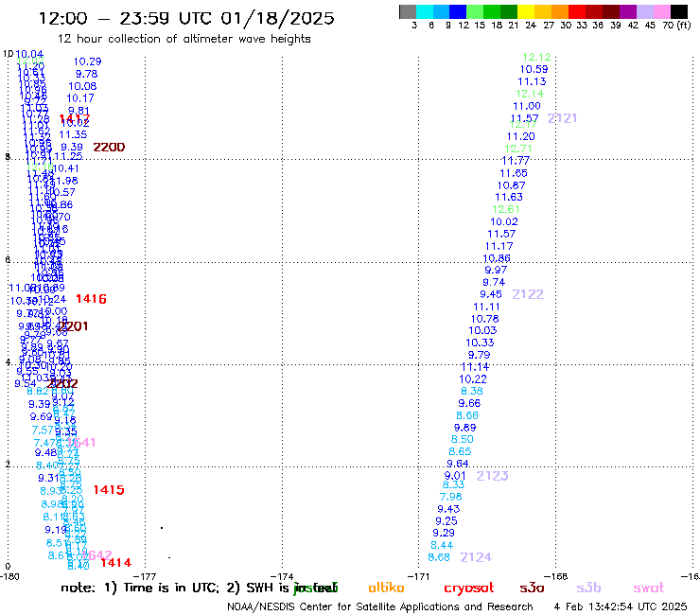Click the s3b time marker 2124
The height and width of the screenshot is (615, 700).
tap(476, 557)
